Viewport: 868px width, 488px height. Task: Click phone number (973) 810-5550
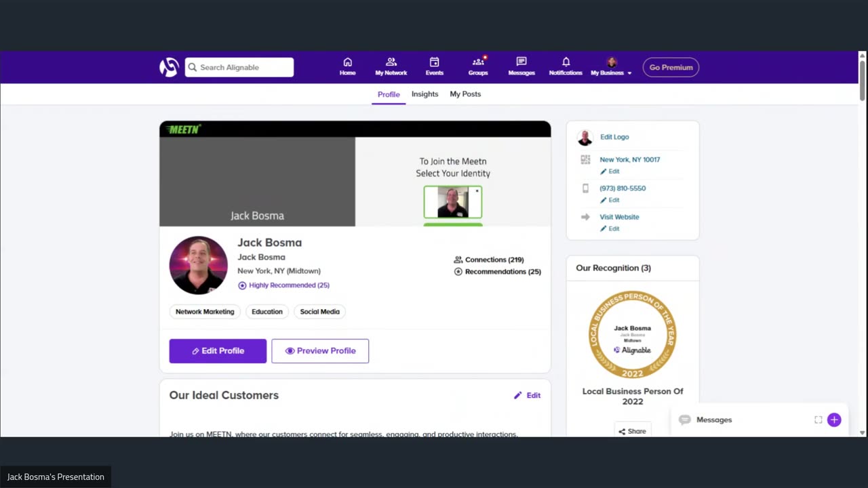tap(623, 188)
